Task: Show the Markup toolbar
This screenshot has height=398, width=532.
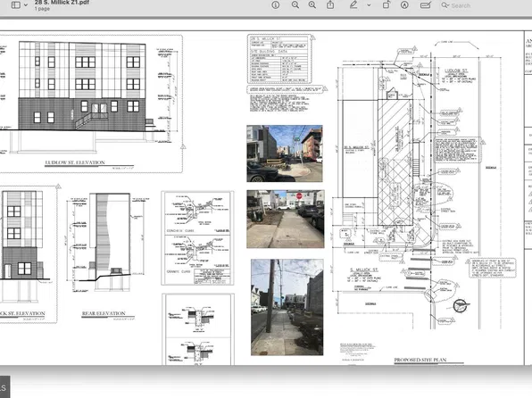Action: click(x=404, y=5)
